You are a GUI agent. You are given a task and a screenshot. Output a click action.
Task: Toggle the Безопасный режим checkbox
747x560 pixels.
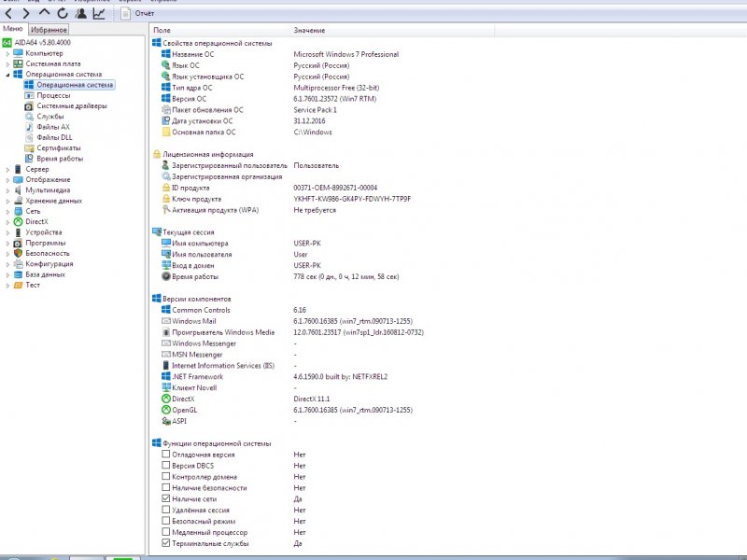tap(166, 521)
